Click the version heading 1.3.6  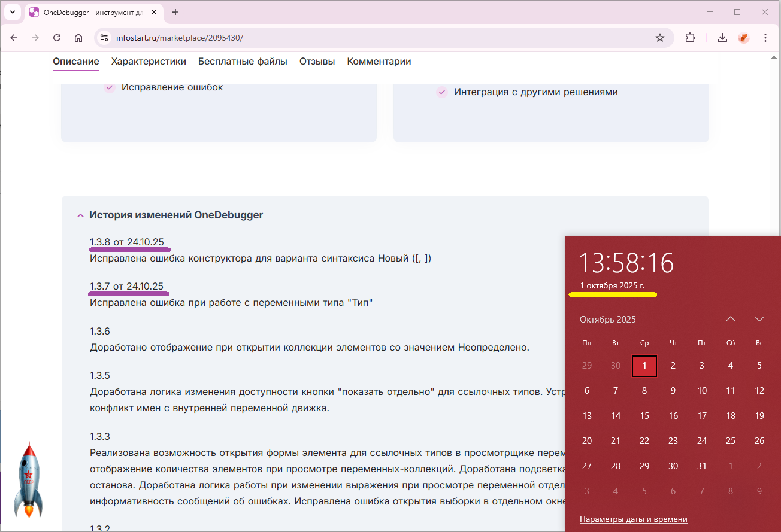(x=100, y=332)
